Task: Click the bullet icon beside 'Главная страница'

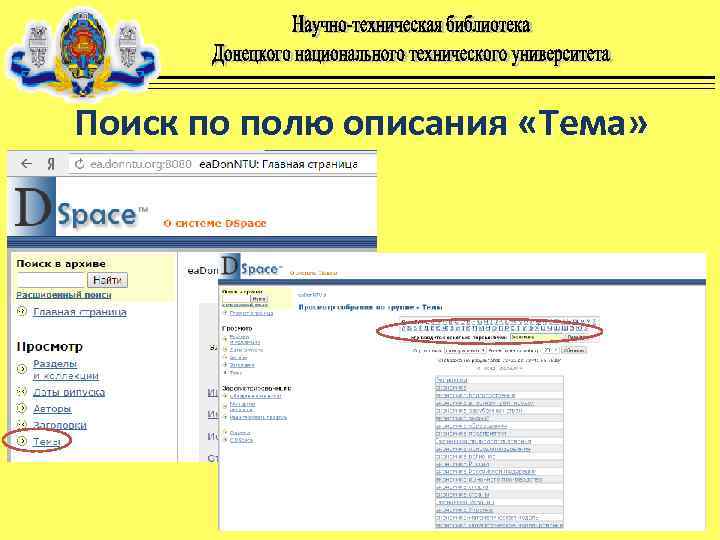Action: pyautogui.click(x=21, y=311)
